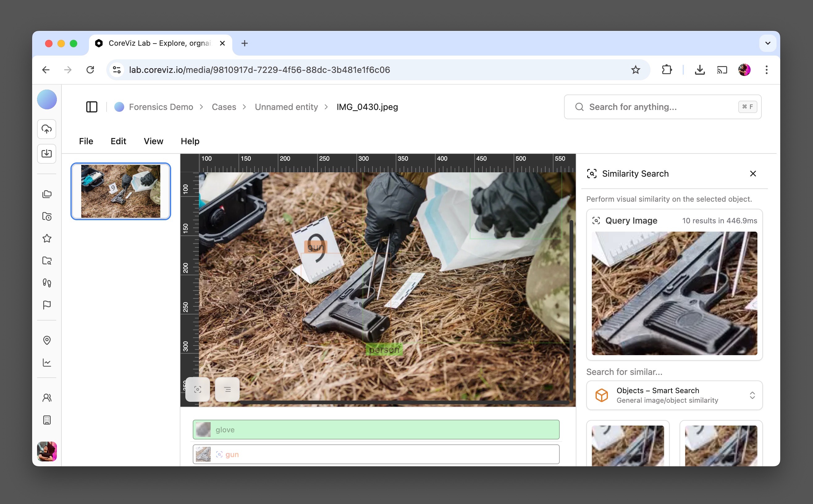Click the people users sidebar icon
The height and width of the screenshot is (504, 813).
[x=47, y=397]
